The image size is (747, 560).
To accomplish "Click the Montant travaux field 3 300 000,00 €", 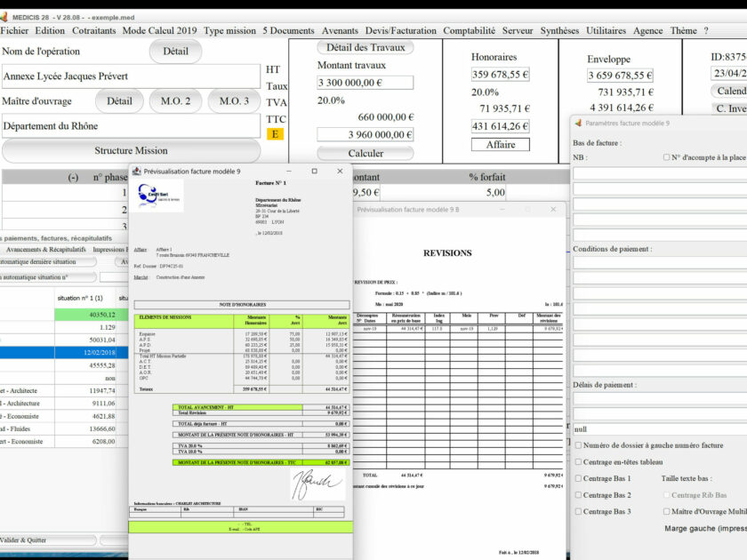I will pos(365,83).
